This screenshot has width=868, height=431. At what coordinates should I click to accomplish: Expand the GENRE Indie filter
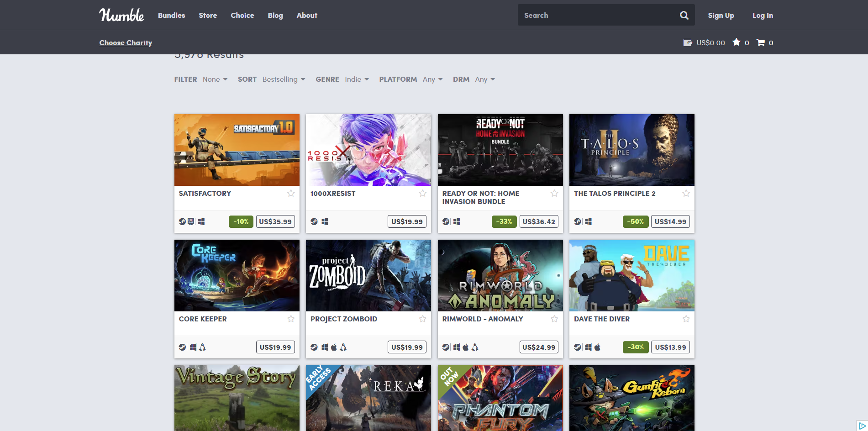point(357,79)
